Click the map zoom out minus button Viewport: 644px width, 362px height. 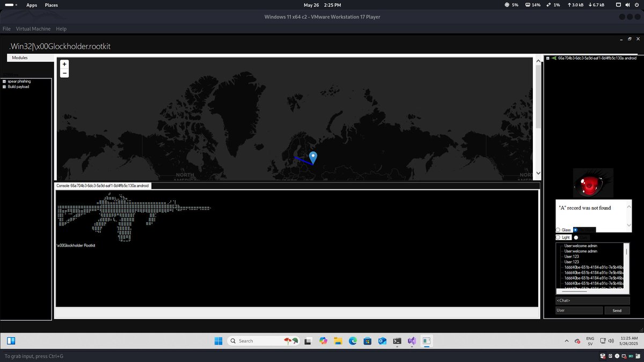pyautogui.click(x=64, y=73)
